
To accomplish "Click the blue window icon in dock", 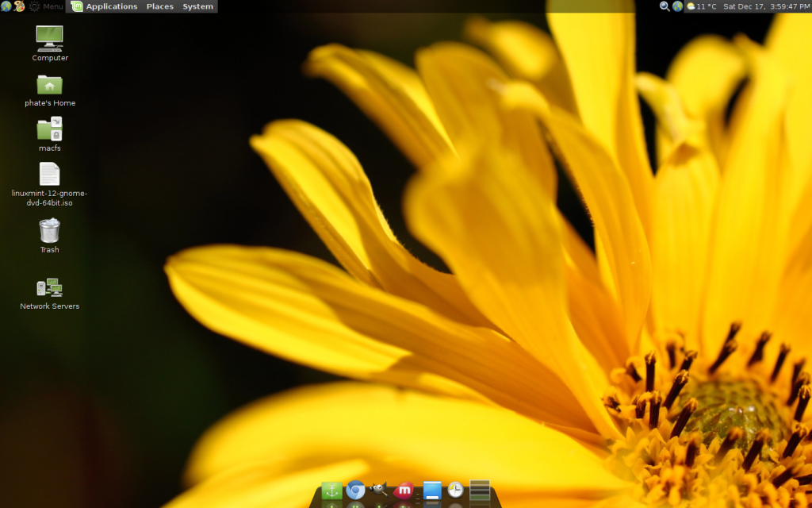I will coord(432,491).
